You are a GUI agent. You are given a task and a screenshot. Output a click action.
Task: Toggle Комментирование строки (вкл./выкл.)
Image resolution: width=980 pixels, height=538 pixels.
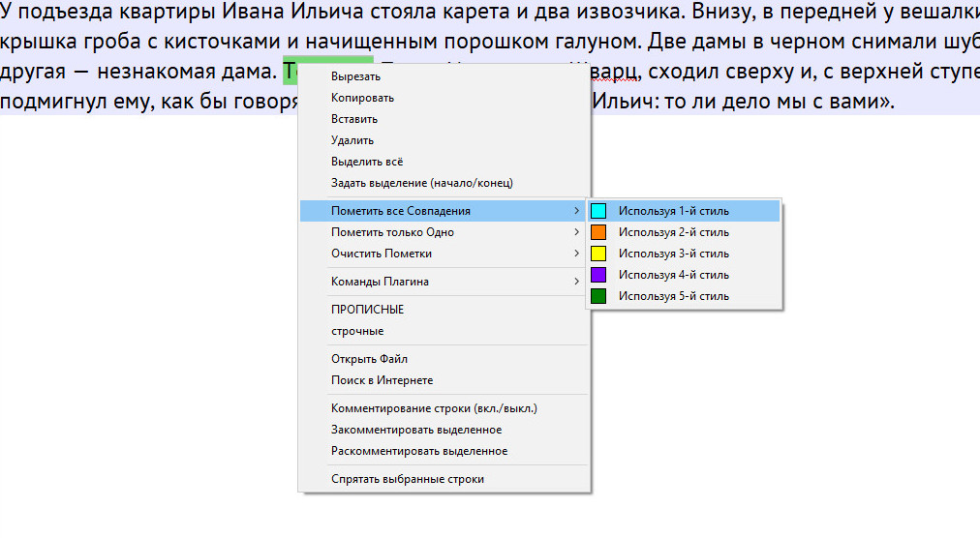tap(444, 408)
